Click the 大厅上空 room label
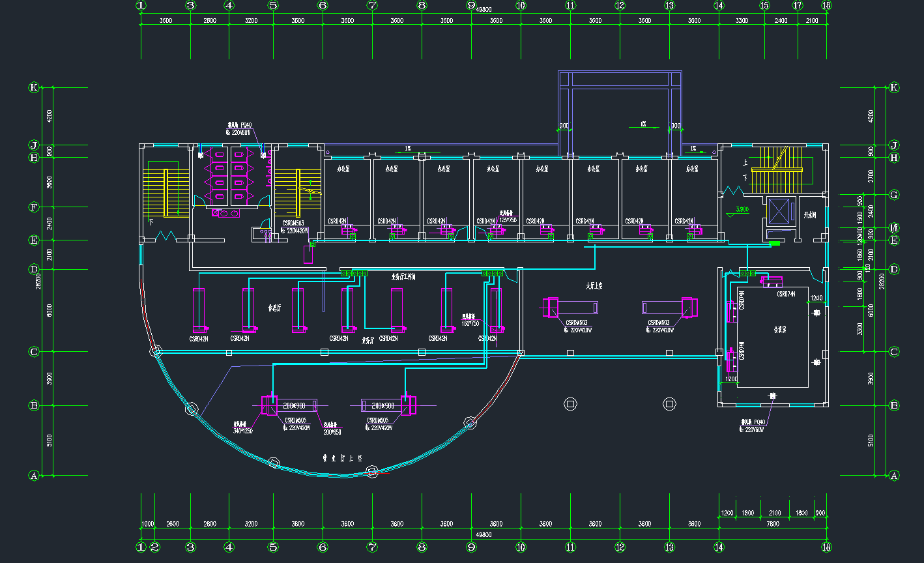Viewport: 924px width, 563px height. (x=594, y=285)
